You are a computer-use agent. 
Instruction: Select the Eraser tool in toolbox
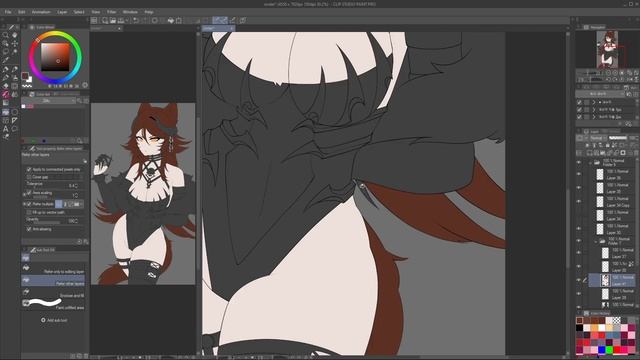point(6,86)
